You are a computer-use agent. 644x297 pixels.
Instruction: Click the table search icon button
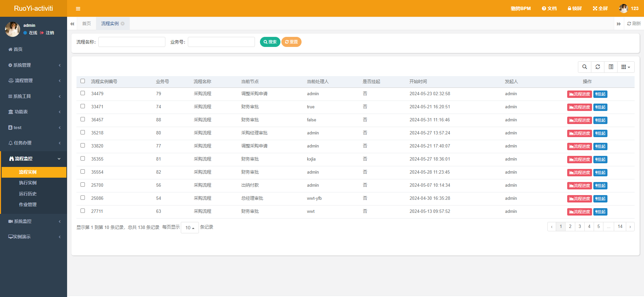tap(585, 67)
